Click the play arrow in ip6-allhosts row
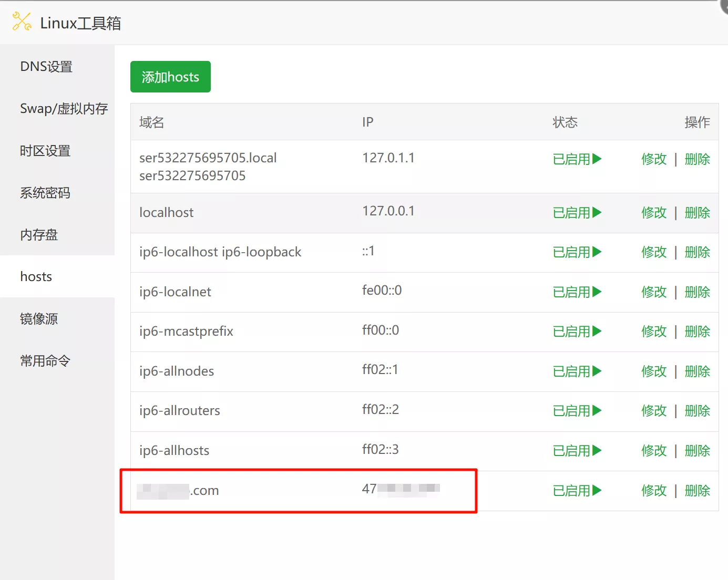 597,450
